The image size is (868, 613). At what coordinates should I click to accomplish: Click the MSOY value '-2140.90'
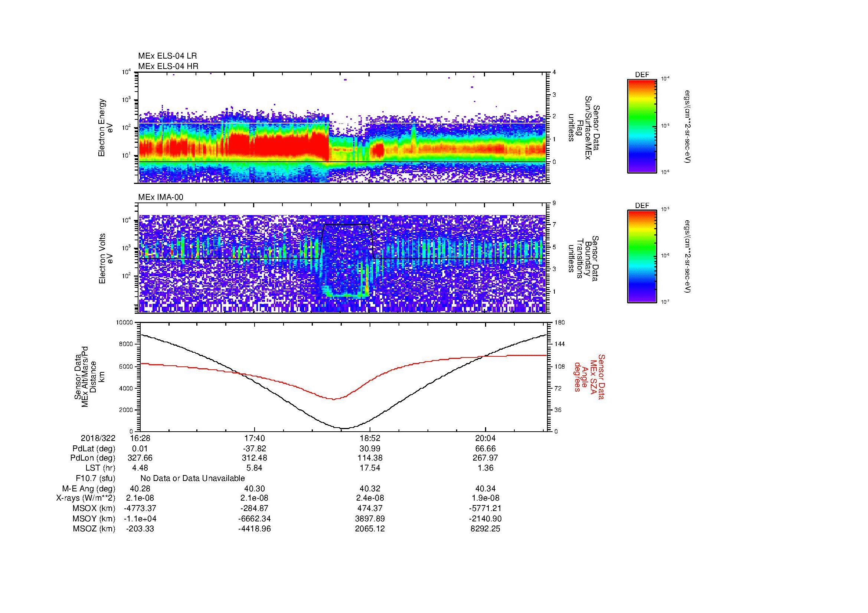pos(485,518)
